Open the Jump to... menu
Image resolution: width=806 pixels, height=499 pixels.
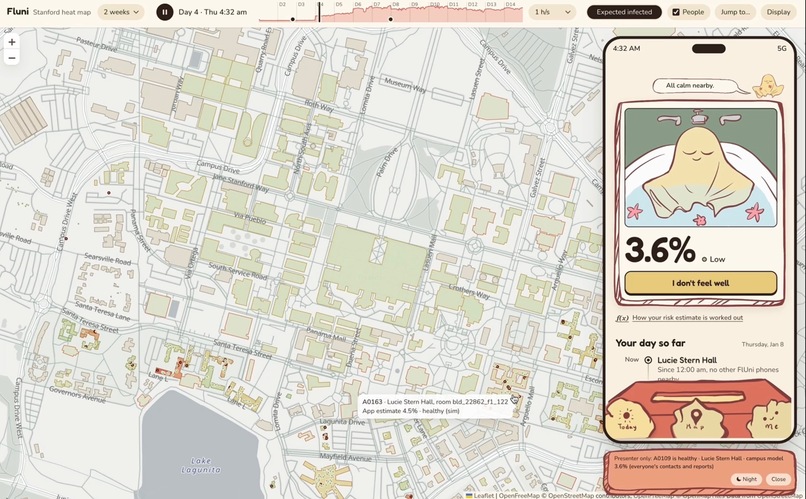pos(735,12)
